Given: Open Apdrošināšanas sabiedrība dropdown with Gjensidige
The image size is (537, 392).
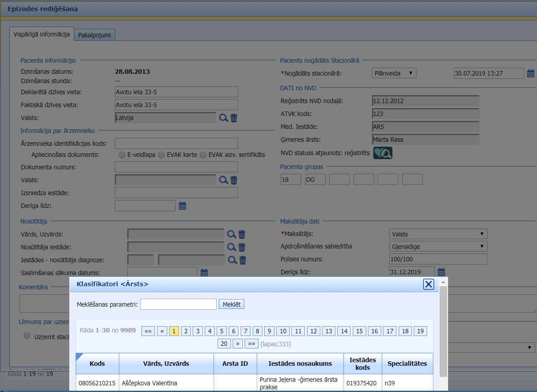Looking at the screenshot, I should tap(438, 246).
